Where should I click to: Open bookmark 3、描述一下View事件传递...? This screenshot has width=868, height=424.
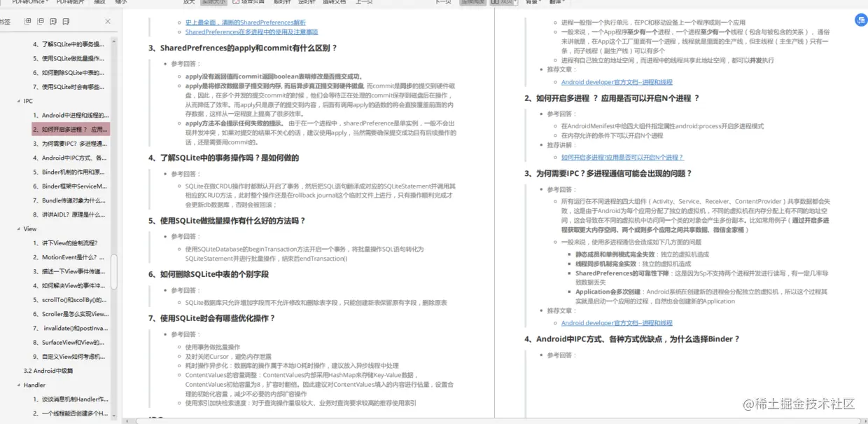tap(70, 271)
